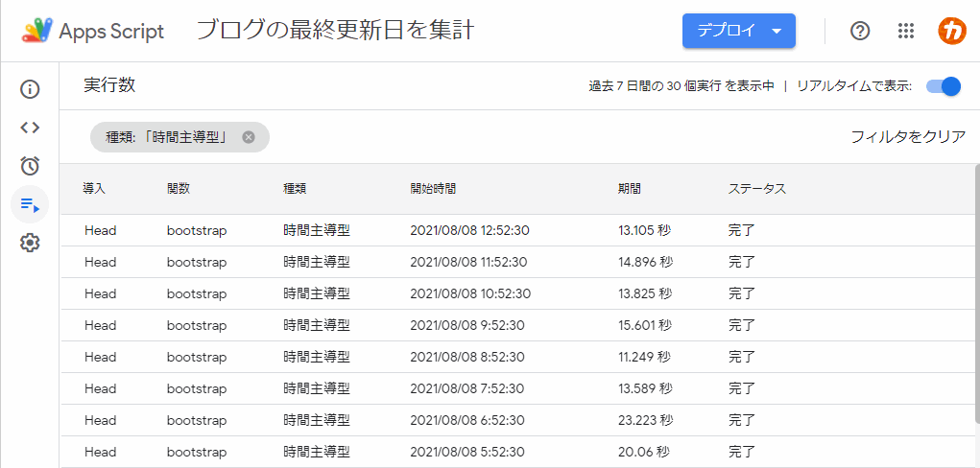This screenshot has width=980, height=468.
Task: Click the 実行数 page heading
Action: [x=109, y=85]
